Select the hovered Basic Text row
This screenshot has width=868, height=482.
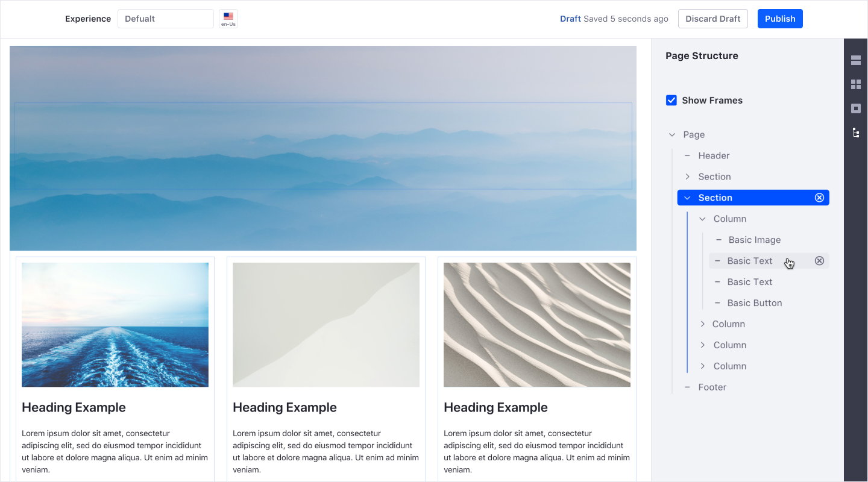click(769, 261)
